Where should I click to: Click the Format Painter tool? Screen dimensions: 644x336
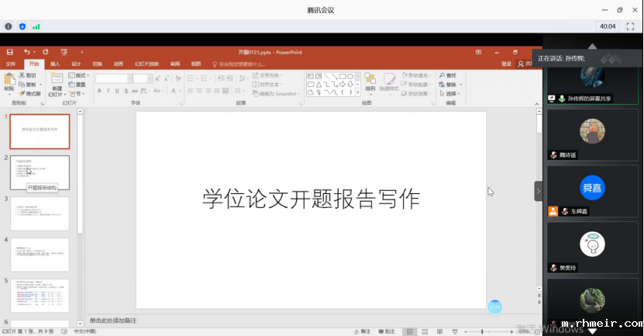(x=29, y=93)
